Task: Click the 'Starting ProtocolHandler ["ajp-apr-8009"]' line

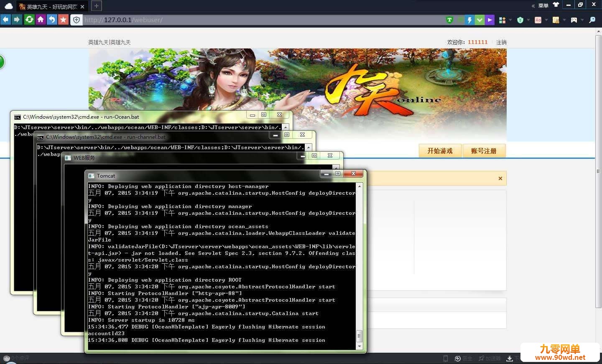Action: [x=166, y=307]
